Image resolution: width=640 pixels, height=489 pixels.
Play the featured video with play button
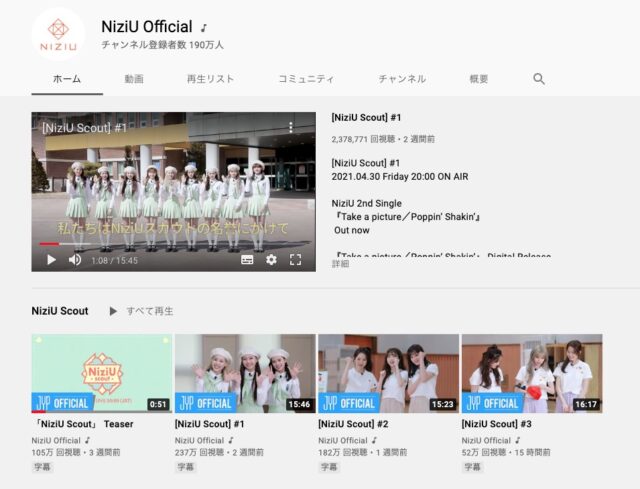(51, 260)
